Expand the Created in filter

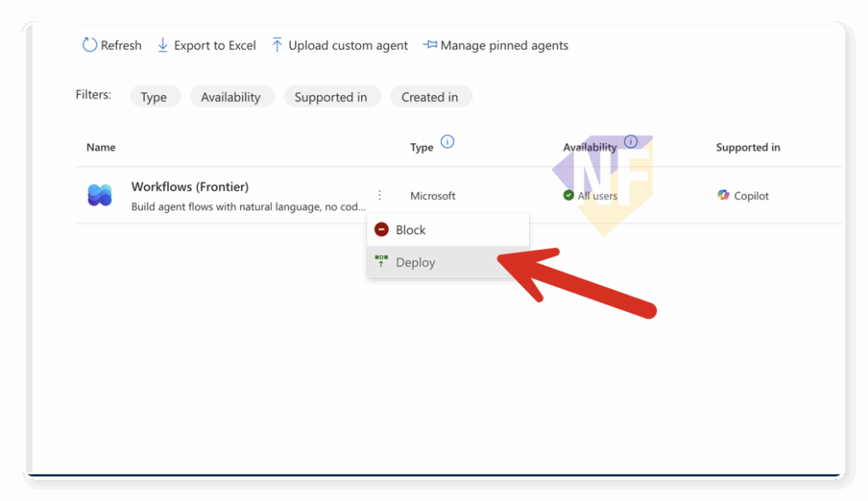430,97
